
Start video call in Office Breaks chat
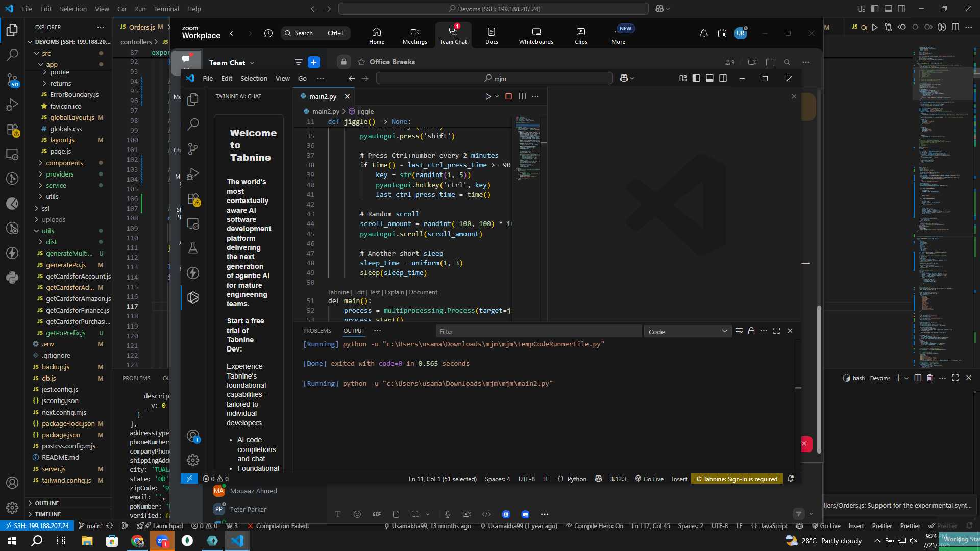(752, 62)
